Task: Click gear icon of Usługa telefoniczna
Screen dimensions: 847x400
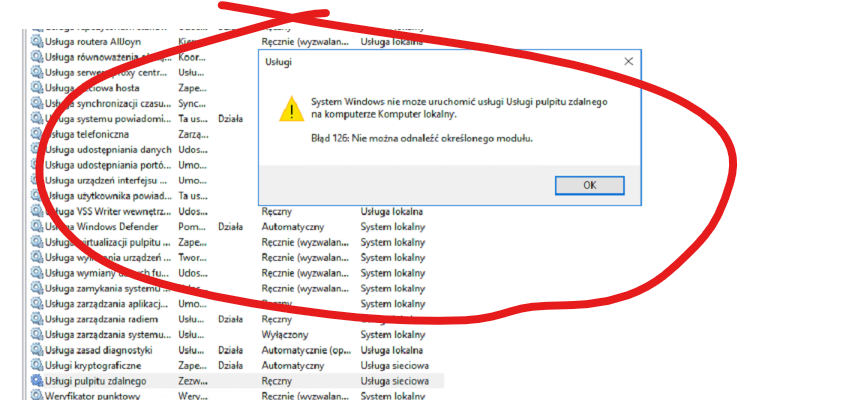Action: pos(37,134)
